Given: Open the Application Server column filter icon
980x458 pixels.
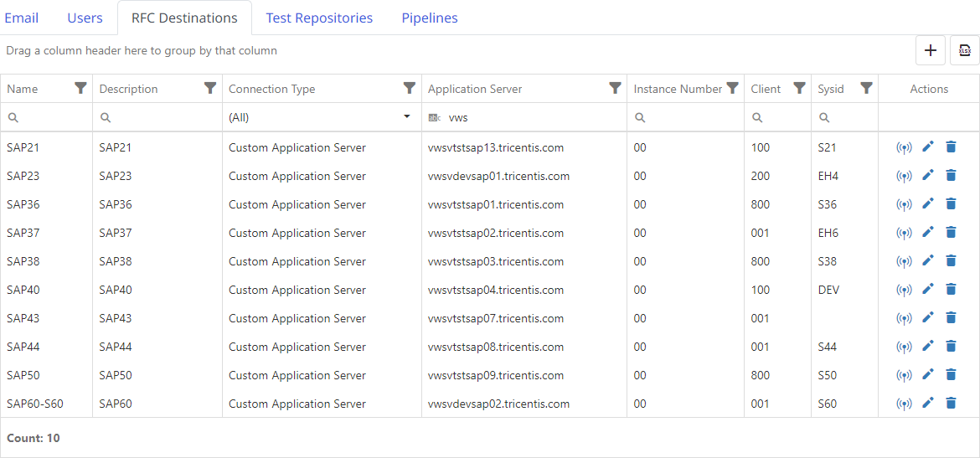Looking at the screenshot, I should click(x=615, y=88).
